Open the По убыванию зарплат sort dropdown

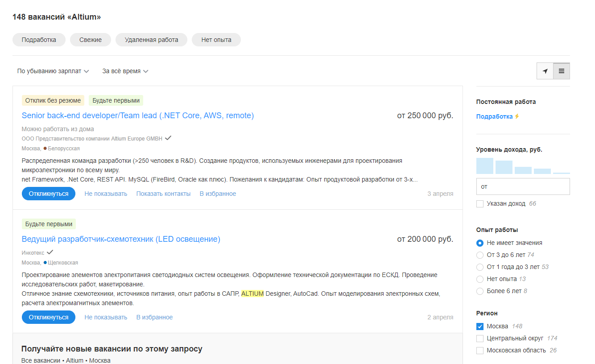pyautogui.click(x=53, y=71)
